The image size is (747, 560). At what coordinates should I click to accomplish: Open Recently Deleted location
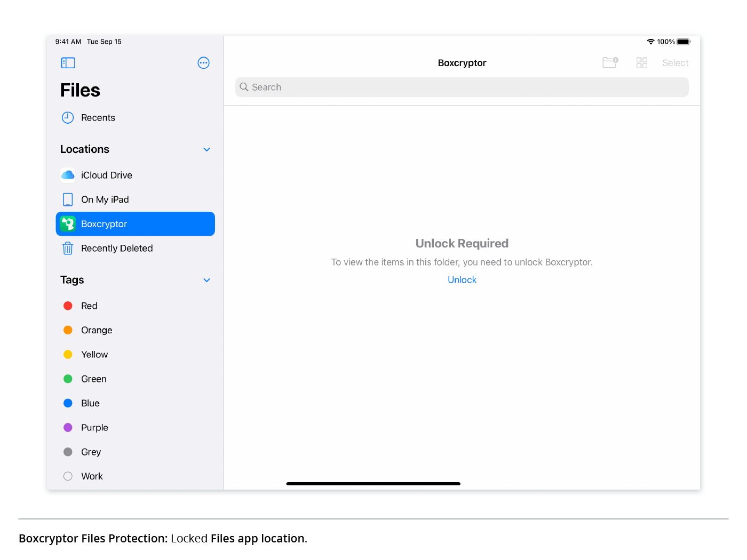[136, 249]
